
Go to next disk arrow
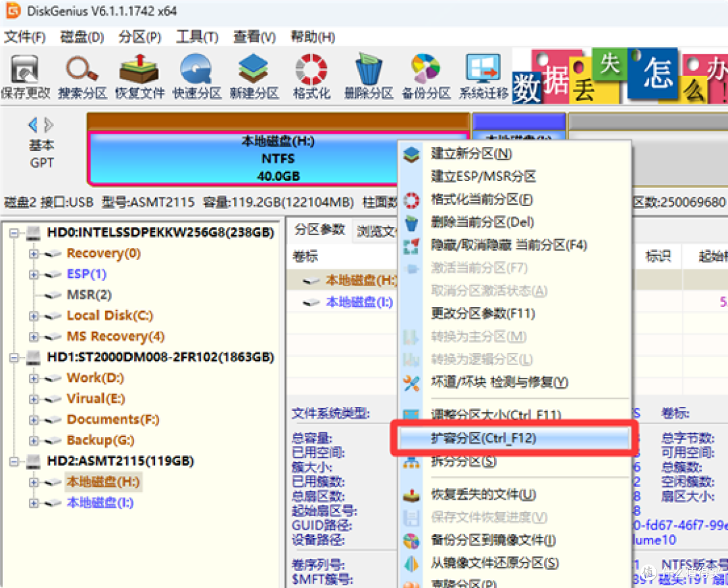pyautogui.click(x=49, y=125)
